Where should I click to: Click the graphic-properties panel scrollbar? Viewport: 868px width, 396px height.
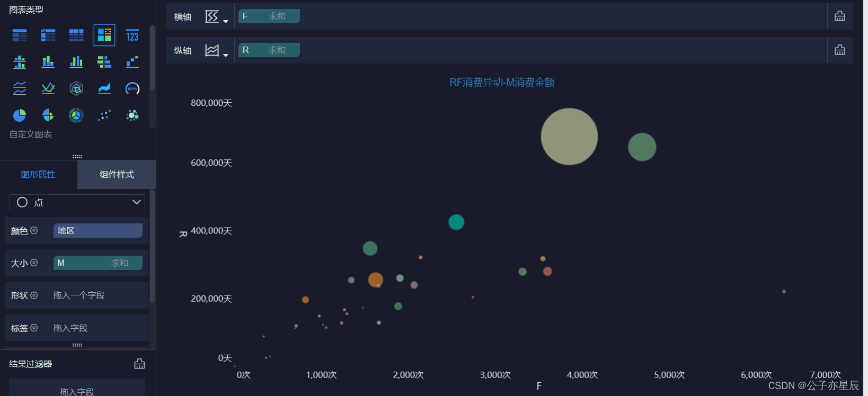152,246
